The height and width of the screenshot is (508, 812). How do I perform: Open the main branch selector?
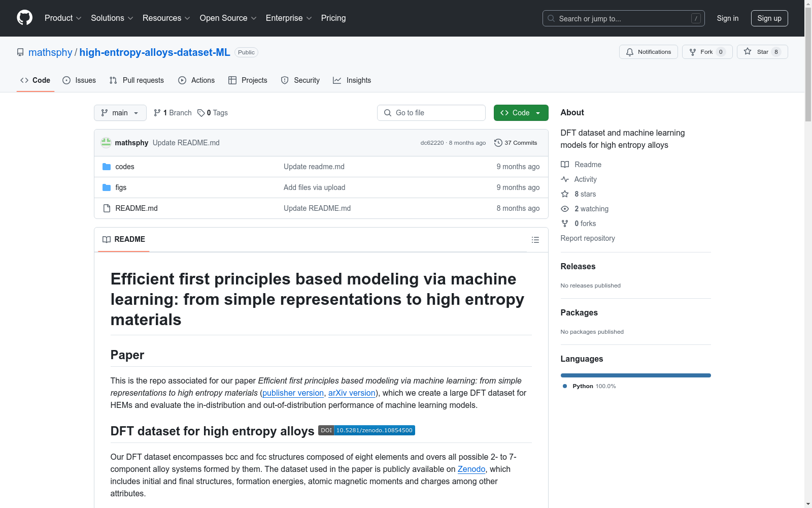[x=120, y=113]
